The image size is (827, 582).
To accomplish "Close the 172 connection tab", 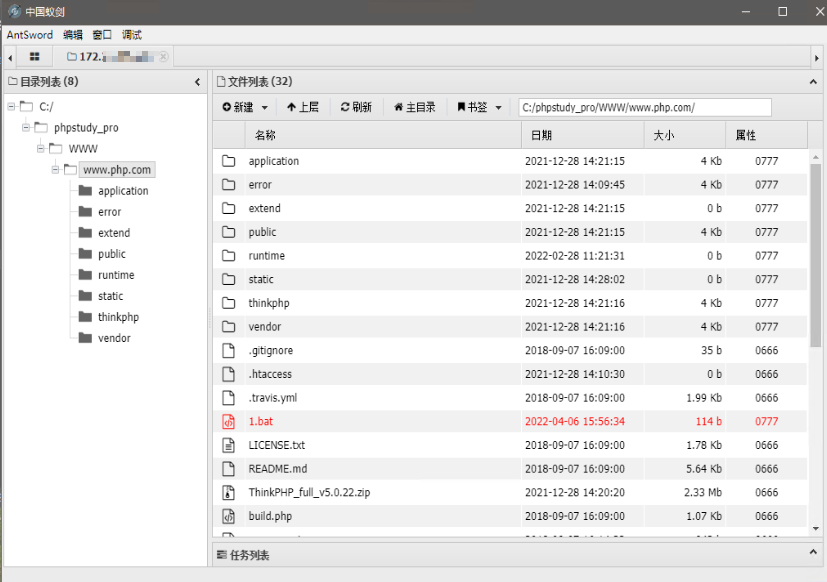I will click(164, 56).
